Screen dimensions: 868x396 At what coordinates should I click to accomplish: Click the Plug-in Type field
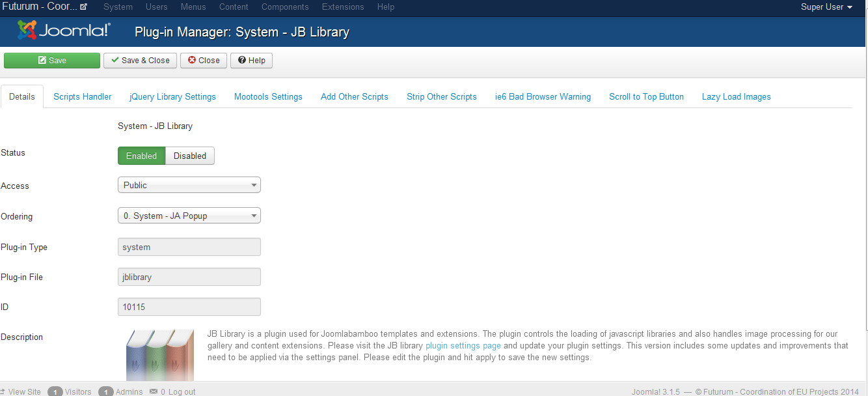coord(189,247)
